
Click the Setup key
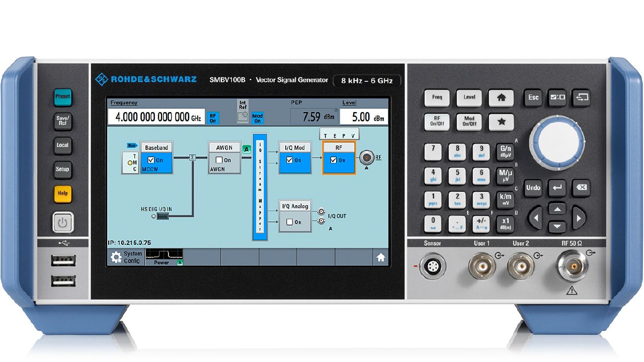(x=63, y=169)
